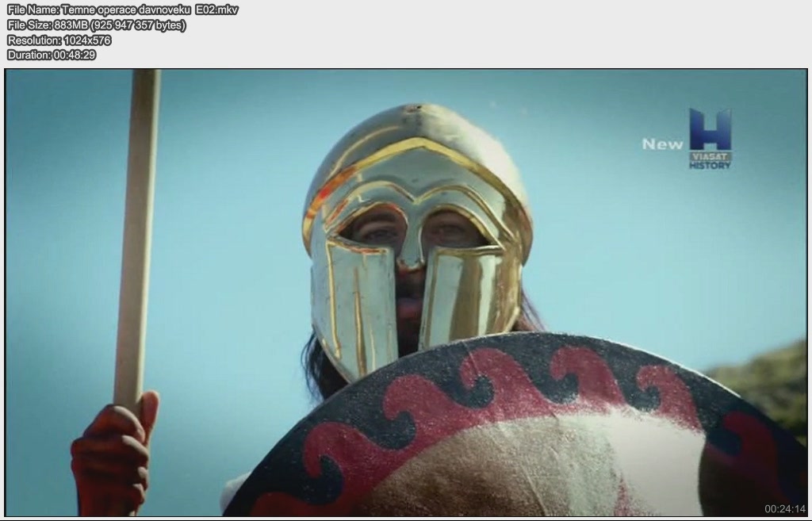Click the "New" label beside the channel logo

[x=662, y=144]
